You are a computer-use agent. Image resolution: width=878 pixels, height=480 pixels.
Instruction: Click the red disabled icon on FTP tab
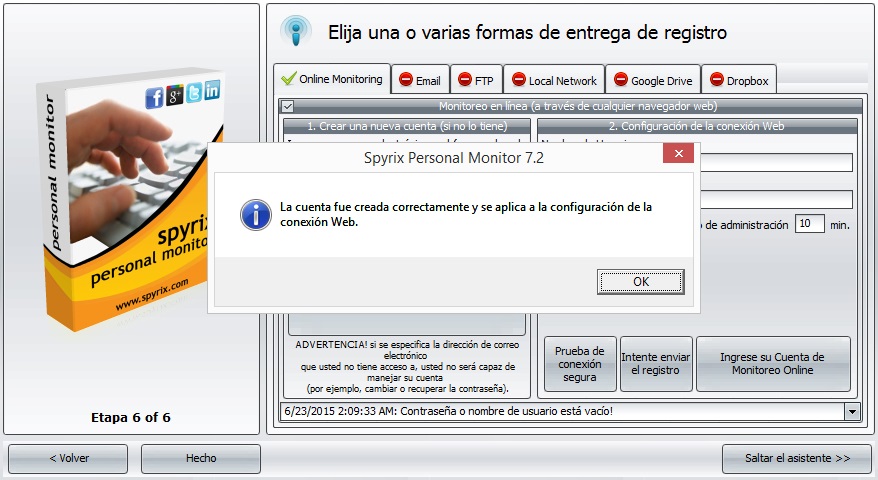pyautogui.click(x=464, y=80)
